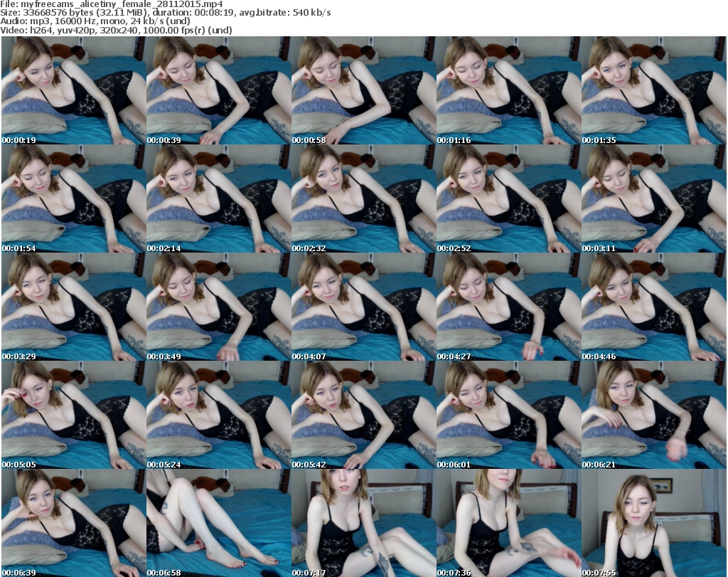Select the thumbnail stamped 00:00:39
Viewport: 728px width, 577px height.
pyautogui.click(x=219, y=90)
